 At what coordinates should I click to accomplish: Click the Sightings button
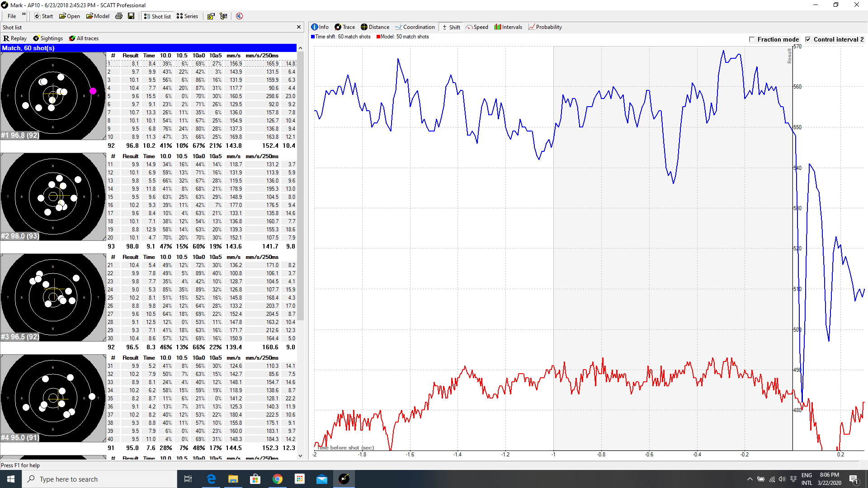coord(48,38)
